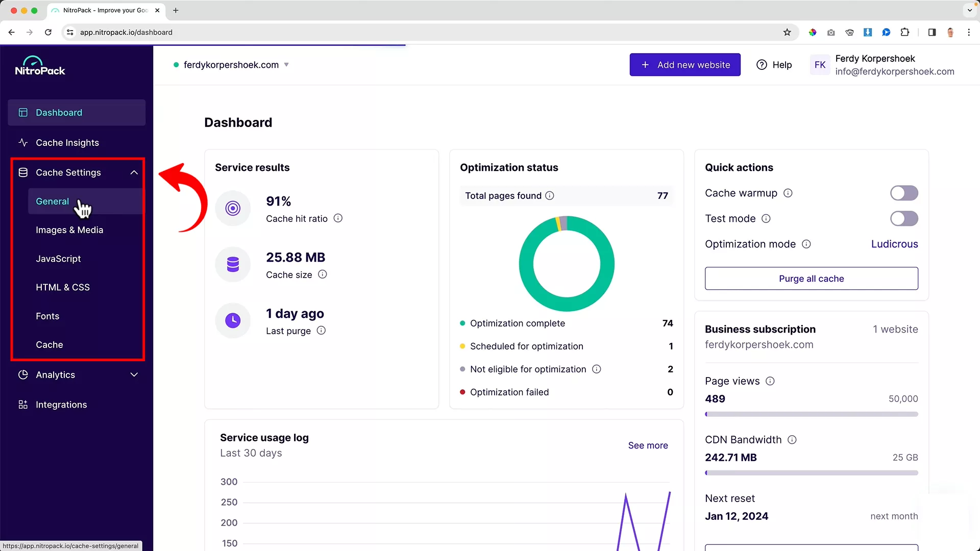Collapse the Cache Settings menu
Image resolution: width=980 pixels, height=551 pixels.
pyautogui.click(x=134, y=172)
